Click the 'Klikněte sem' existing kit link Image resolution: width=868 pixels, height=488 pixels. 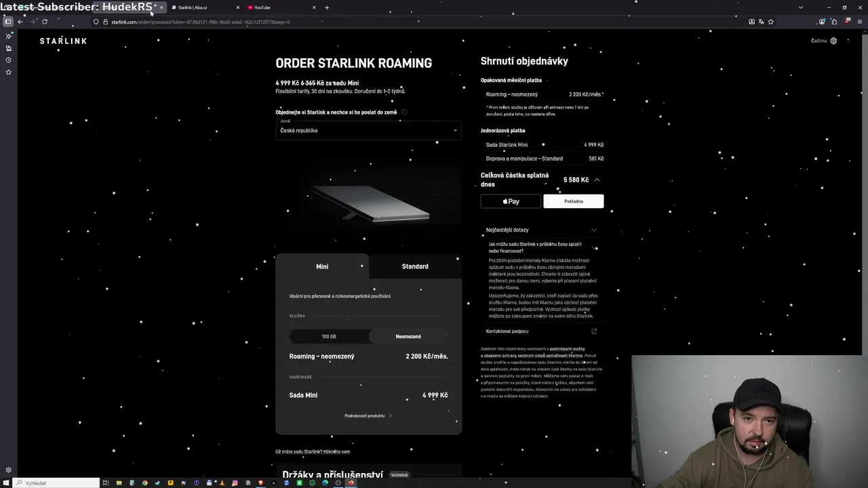337,451
